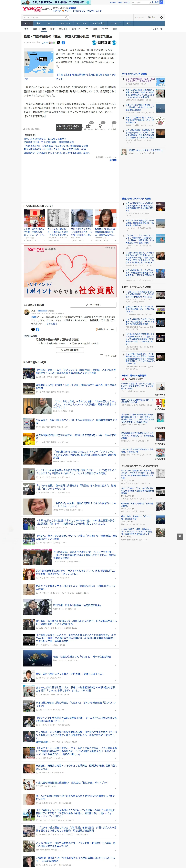This screenshot has width=186, height=868.
Task: Open related link 江戸幕府が作成、竹島記載の絵図
Action: click(49, 142)
